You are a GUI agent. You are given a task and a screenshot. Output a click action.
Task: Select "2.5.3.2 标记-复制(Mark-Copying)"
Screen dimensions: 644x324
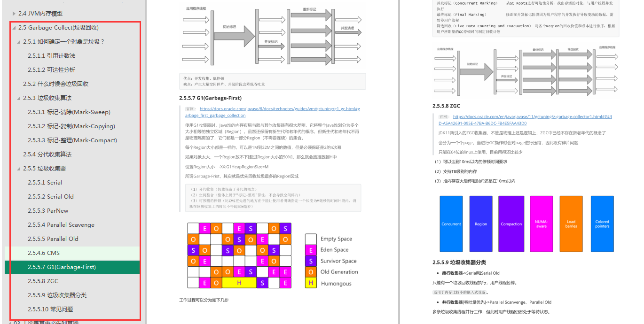[71, 126]
